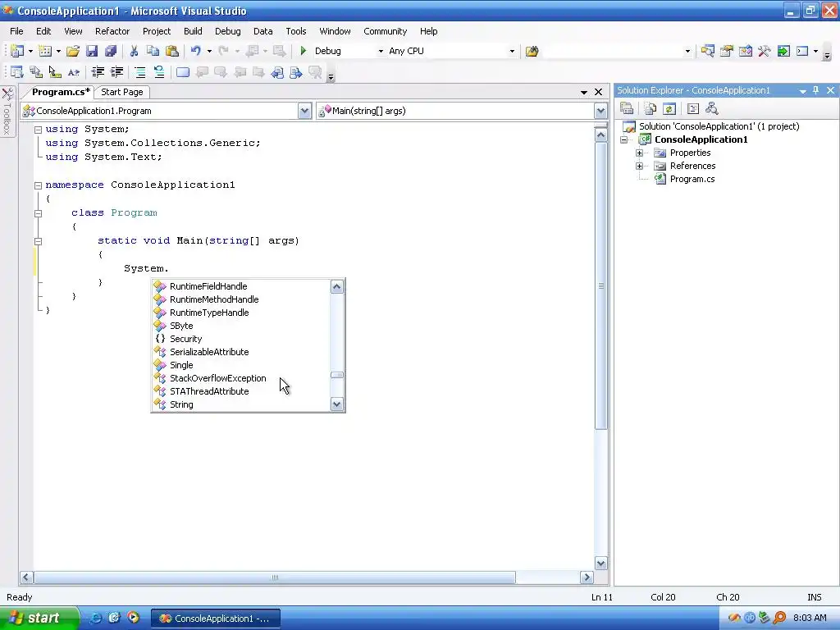Expand the References node in Solution Explorer

click(x=639, y=166)
